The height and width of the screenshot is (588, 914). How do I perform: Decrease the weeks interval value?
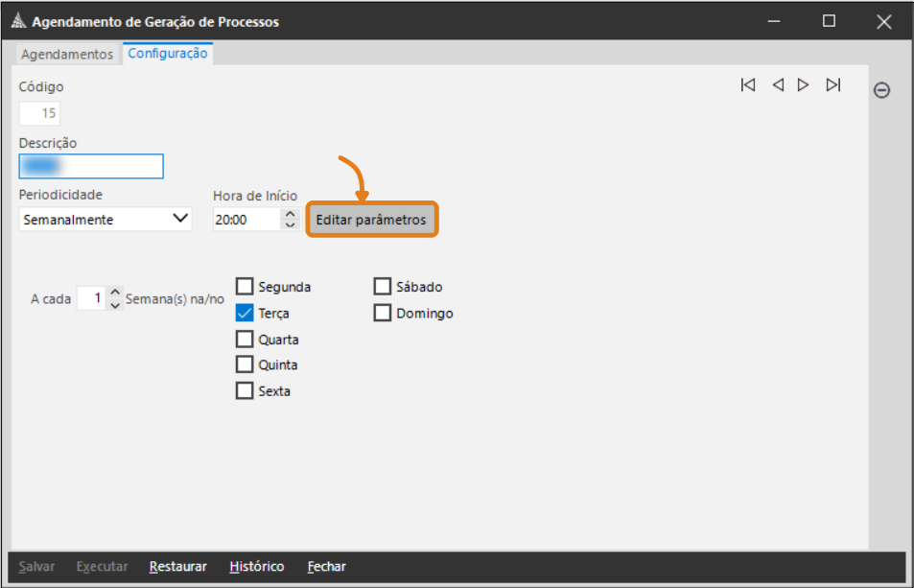(115, 305)
